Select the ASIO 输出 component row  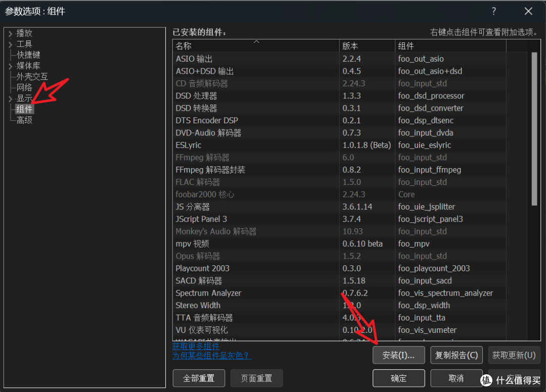click(x=339, y=59)
